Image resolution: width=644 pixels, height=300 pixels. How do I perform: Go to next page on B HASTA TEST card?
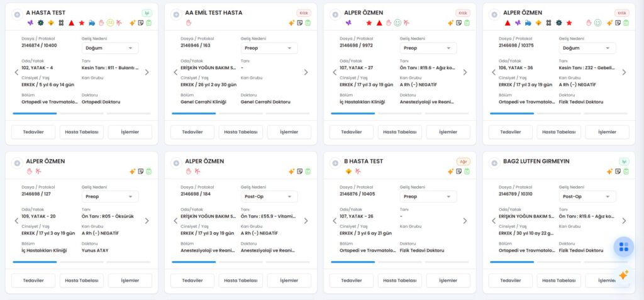465,221
